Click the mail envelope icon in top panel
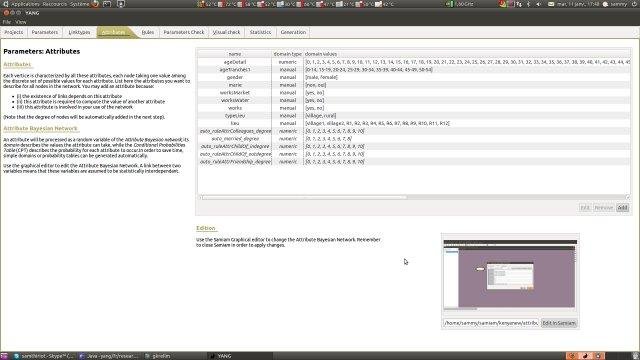Viewport: 640px width, 360px height. coord(551,4)
